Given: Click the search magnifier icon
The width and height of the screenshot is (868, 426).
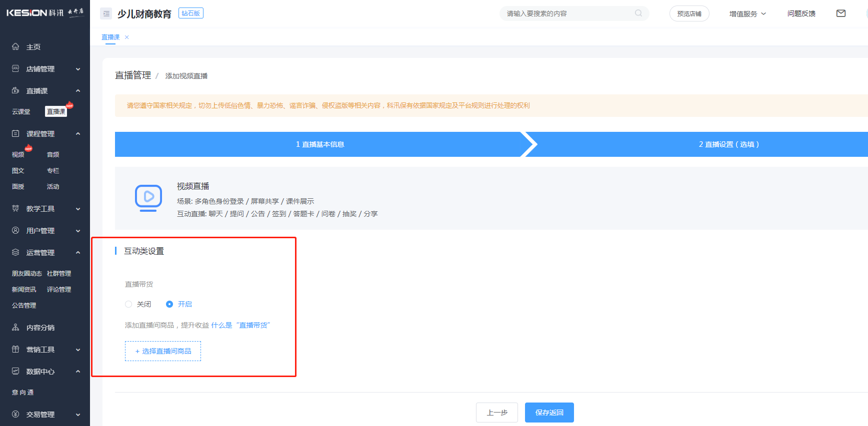Looking at the screenshot, I should click(638, 13).
